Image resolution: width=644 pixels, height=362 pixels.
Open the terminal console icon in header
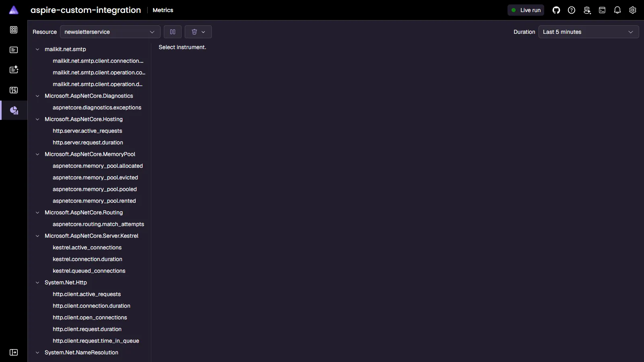[x=602, y=10]
